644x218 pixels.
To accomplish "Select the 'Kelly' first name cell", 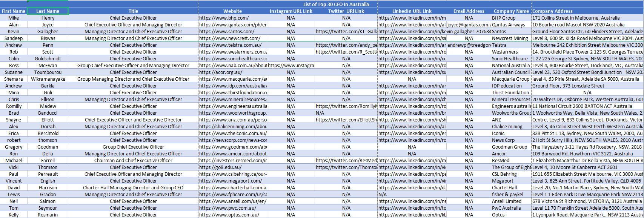I will click(x=14, y=215).
